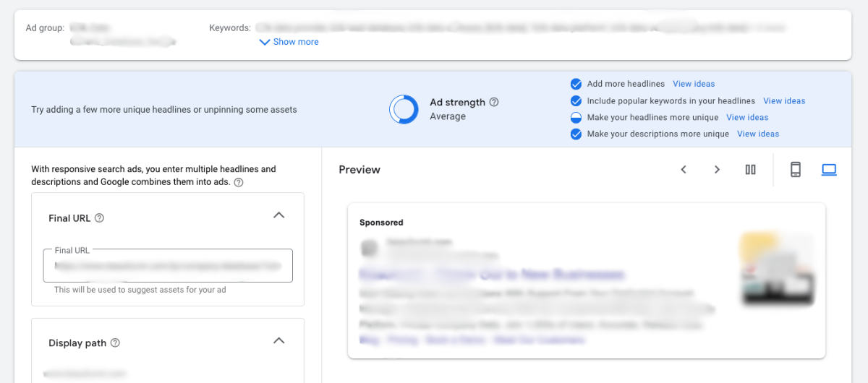Switch preview to desktop view
Viewport: 868px width, 383px height.
point(829,170)
